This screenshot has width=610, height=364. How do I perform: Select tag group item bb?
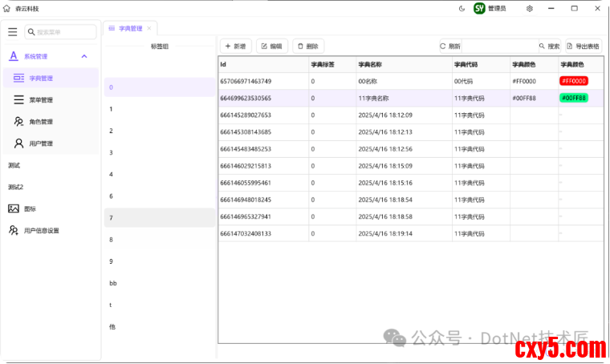113,283
